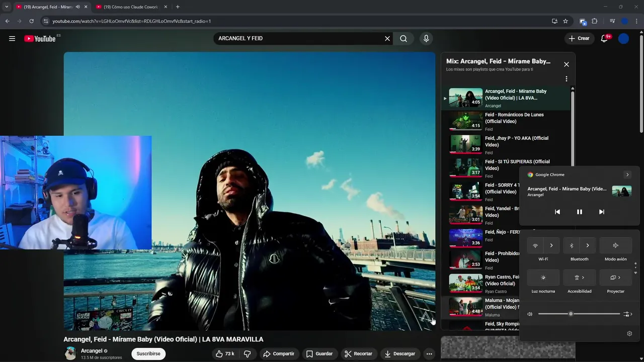
Task: Close the Cómo uso Claude Cowork tab
Action: click(166, 7)
